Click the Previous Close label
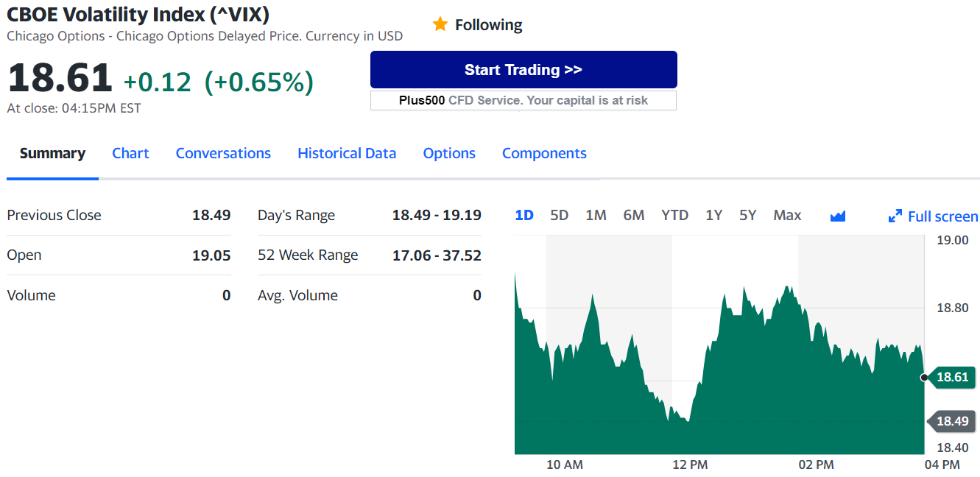Viewport: 980px width, 477px height. 54,215
